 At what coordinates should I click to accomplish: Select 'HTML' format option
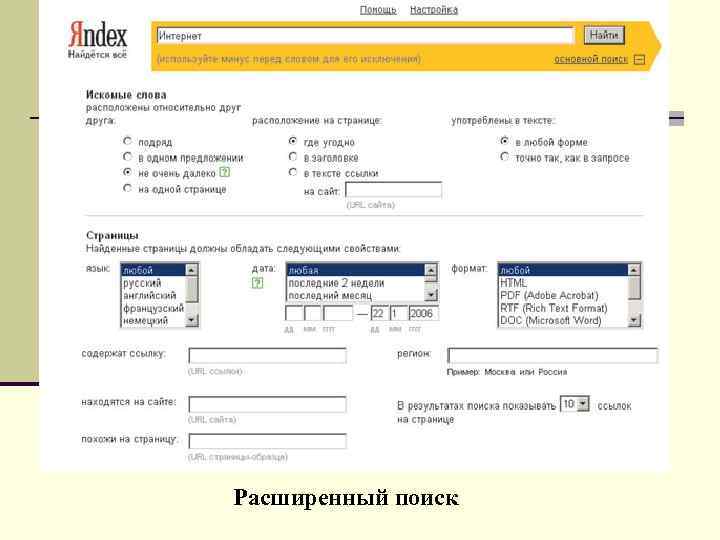coord(563,283)
